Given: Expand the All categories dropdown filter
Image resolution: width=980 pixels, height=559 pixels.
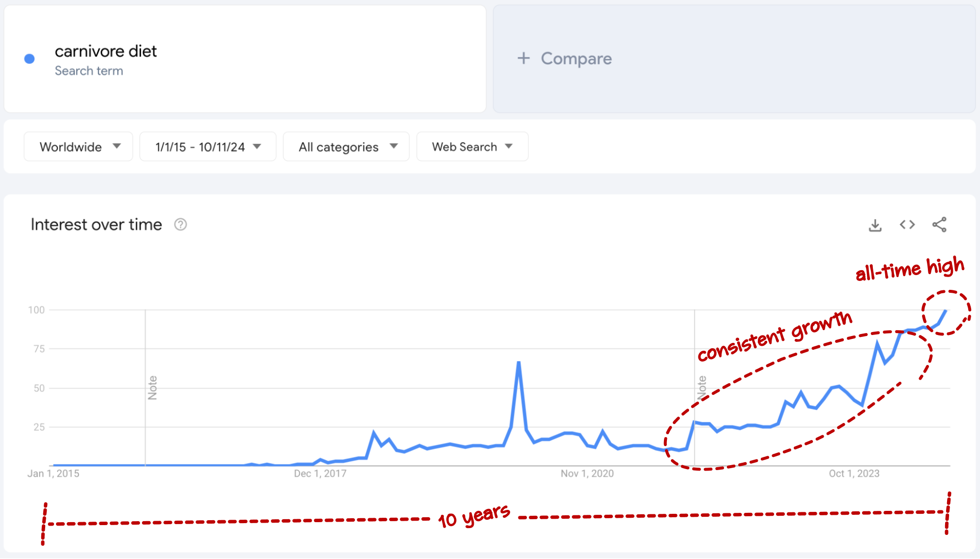Looking at the screenshot, I should [x=344, y=147].
